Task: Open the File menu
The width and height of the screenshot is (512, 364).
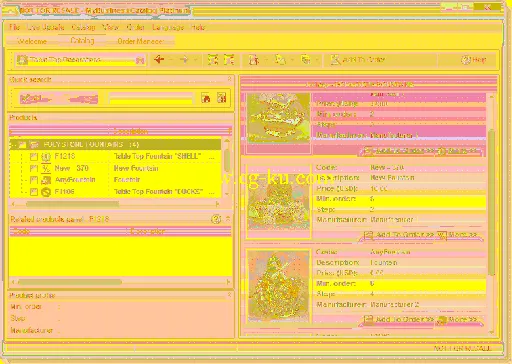Action: click(14, 27)
